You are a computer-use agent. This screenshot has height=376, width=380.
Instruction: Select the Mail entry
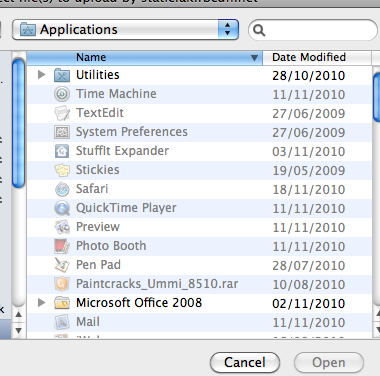[x=88, y=322]
